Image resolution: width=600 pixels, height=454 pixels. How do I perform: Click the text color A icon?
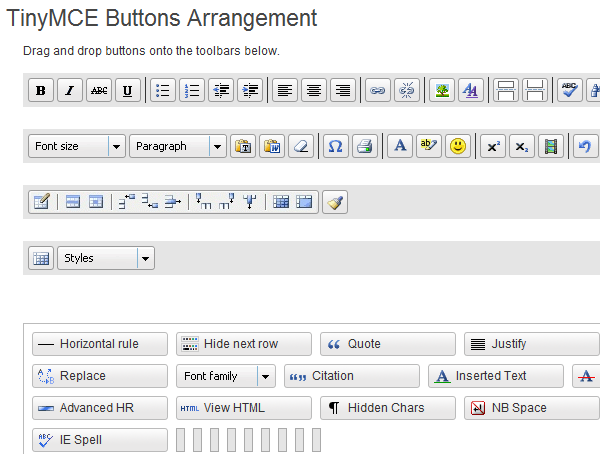pyautogui.click(x=399, y=146)
